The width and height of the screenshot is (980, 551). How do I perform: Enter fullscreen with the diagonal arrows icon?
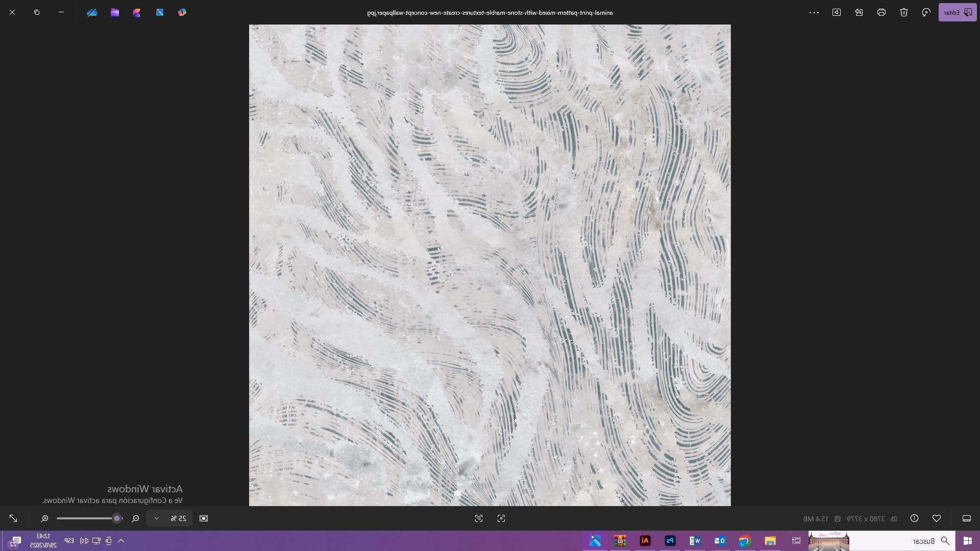point(13,518)
